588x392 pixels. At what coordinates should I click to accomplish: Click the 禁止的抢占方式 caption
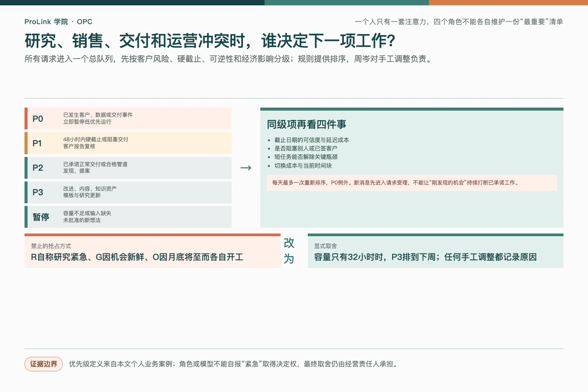pos(51,246)
